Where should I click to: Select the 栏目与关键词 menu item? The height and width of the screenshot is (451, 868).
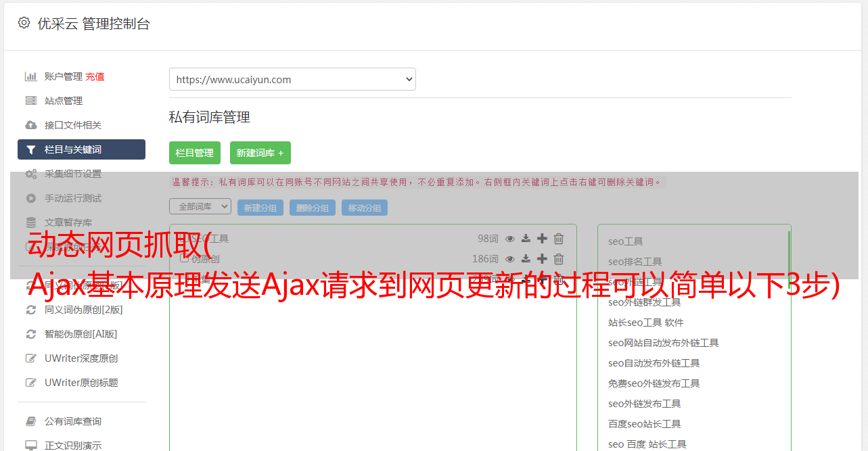[x=81, y=149]
